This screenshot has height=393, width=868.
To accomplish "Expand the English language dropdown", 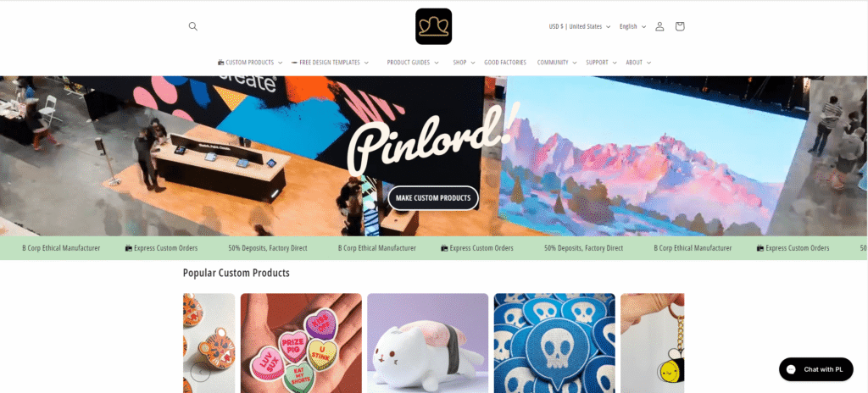I will pyautogui.click(x=632, y=26).
